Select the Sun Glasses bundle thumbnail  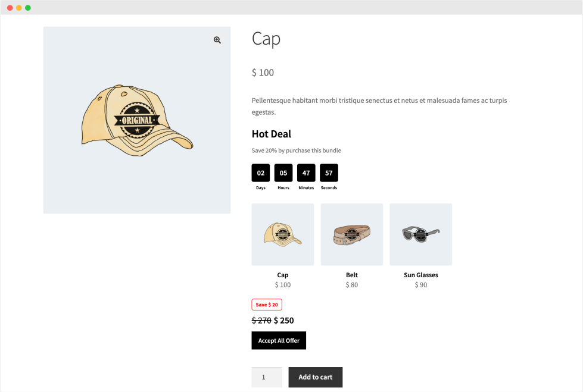pyautogui.click(x=421, y=234)
